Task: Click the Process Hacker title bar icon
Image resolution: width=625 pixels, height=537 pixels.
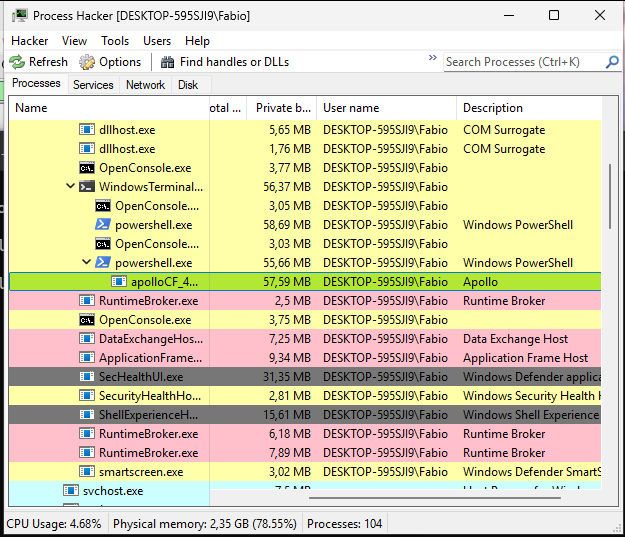Action: pos(20,16)
